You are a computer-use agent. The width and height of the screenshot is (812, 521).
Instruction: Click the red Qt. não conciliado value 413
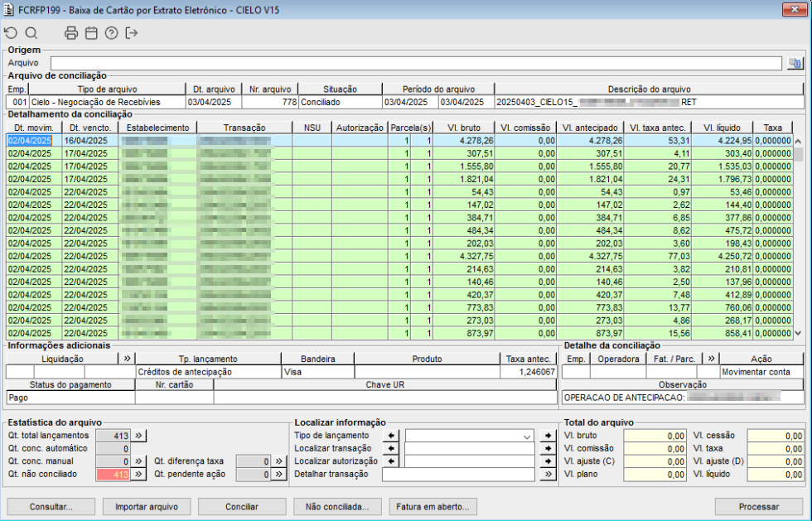pyautogui.click(x=113, y=474)
